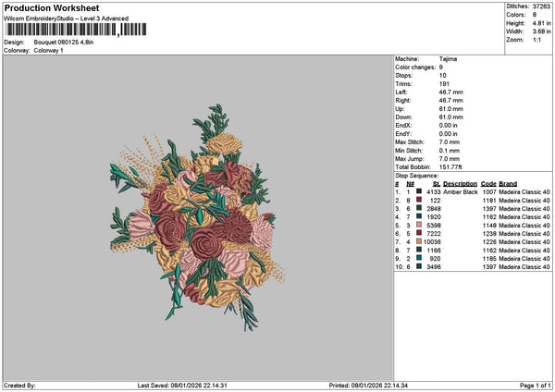Select the red swatch for code 1181
Screen dimensions: 555x392
419,200
